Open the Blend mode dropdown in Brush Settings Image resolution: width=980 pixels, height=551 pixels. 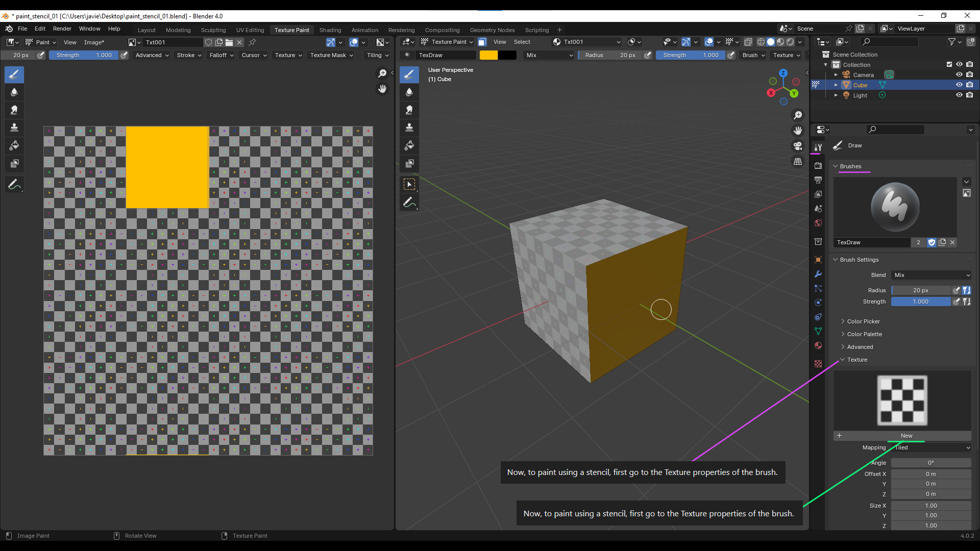(x=932, y=275)
